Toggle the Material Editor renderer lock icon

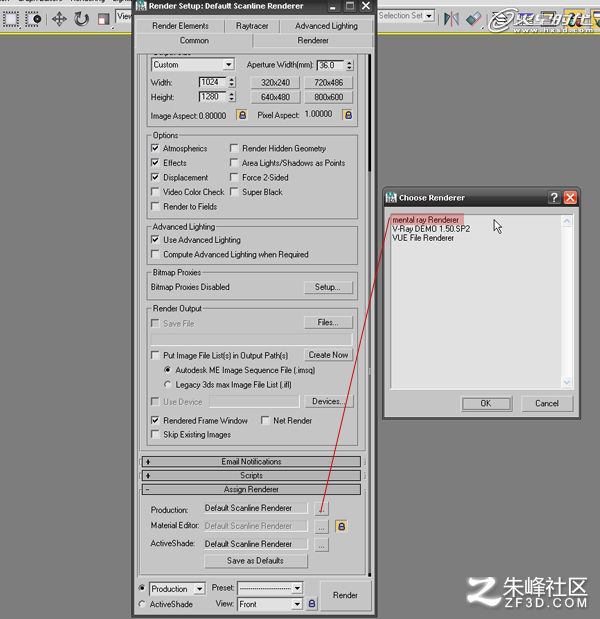[341, 526]
